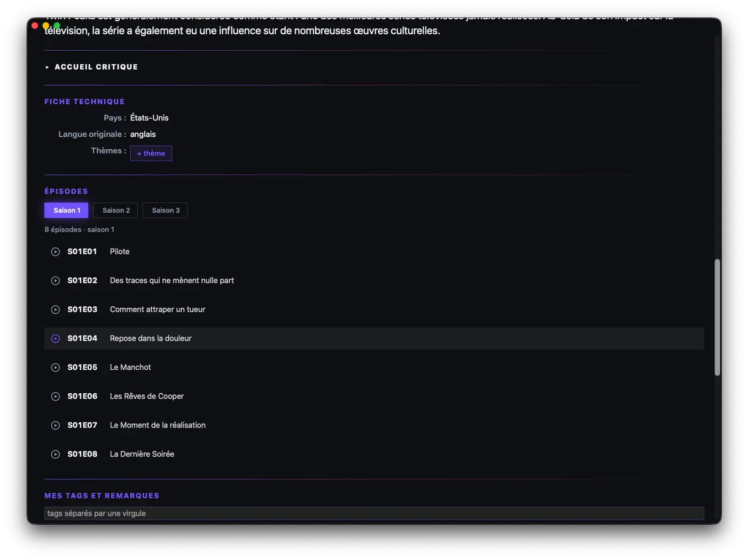Select the Saison 3 tab
This screenshot has width=748, height=560.
[x=166, y=210]
